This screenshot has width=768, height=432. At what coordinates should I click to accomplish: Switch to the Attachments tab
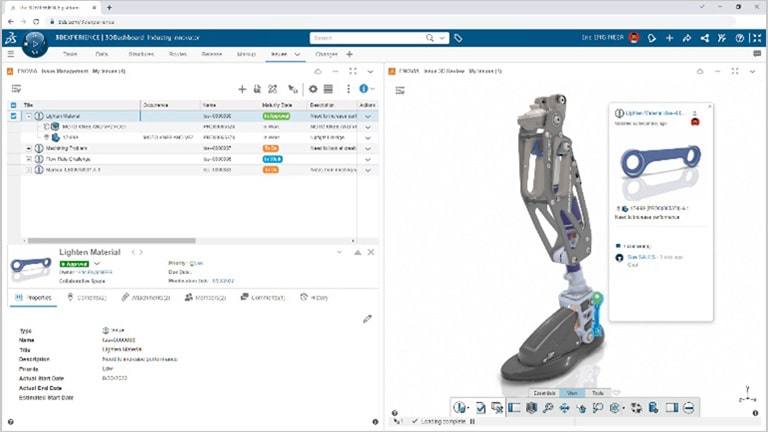tap(146, 297)
